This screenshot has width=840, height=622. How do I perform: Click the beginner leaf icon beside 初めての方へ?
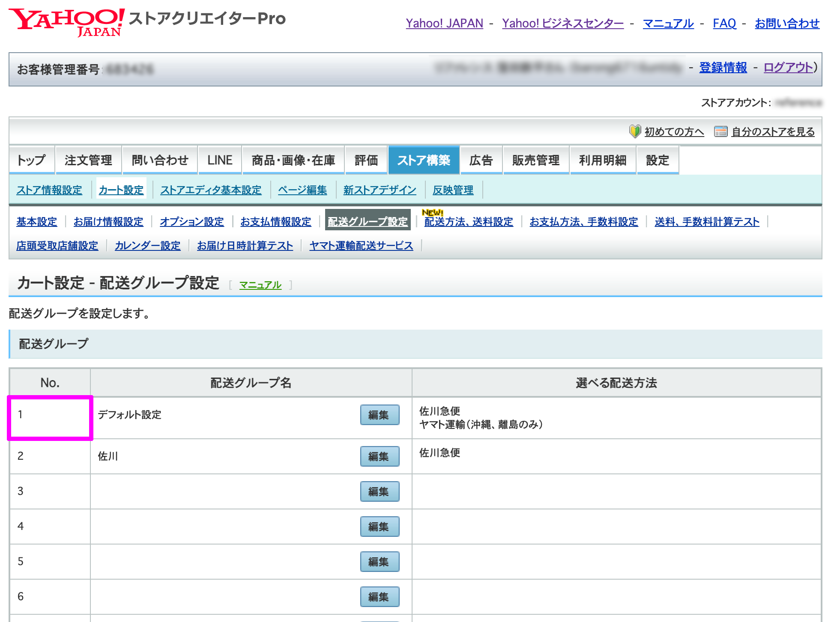(x=635, y=131)
